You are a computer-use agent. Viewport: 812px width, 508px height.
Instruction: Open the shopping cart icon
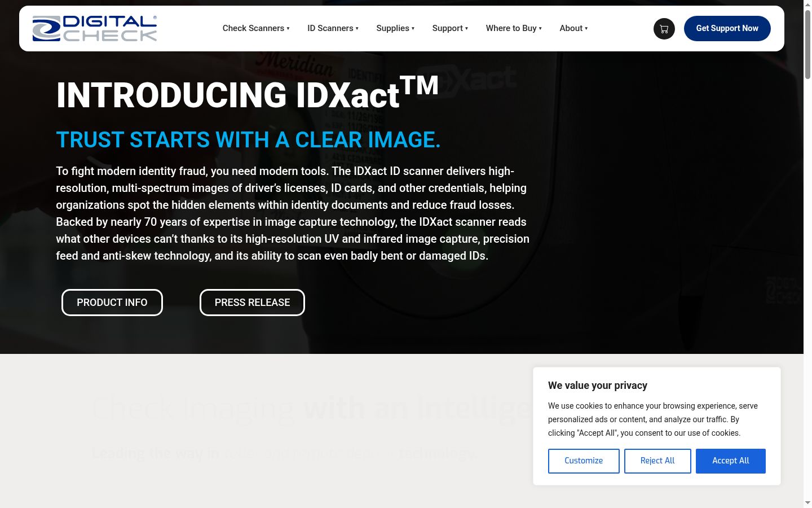click(664, 29)
